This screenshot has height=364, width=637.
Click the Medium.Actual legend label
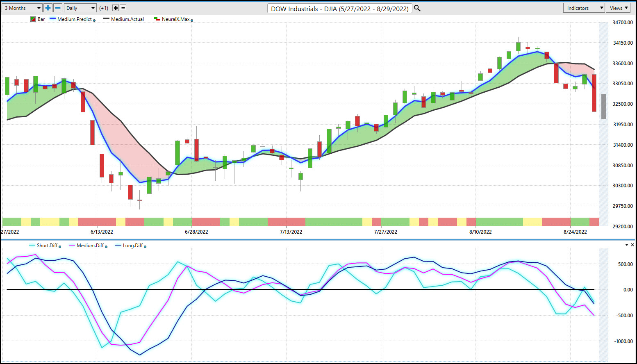click(x=127, y=19)
